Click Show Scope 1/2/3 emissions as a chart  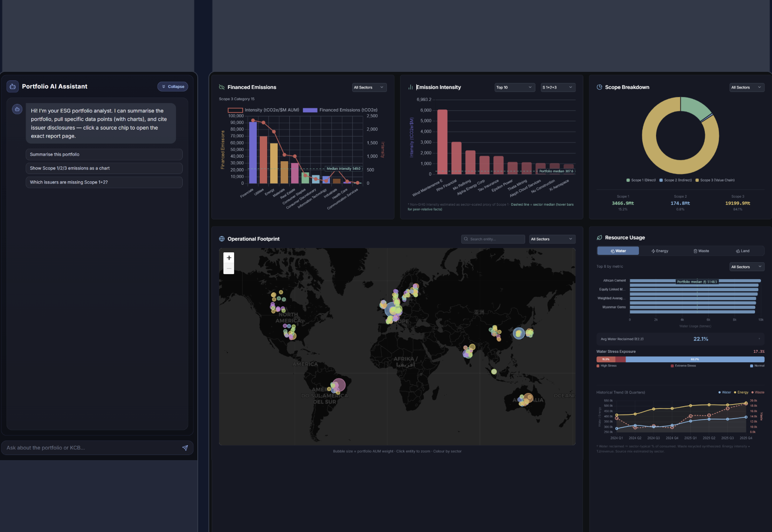coord(104,168)
